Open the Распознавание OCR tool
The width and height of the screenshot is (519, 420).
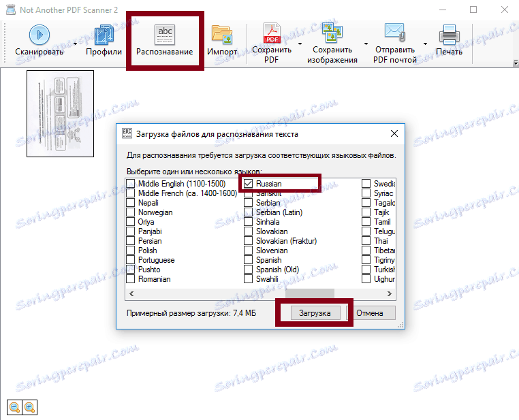click(x=165, y=41)
